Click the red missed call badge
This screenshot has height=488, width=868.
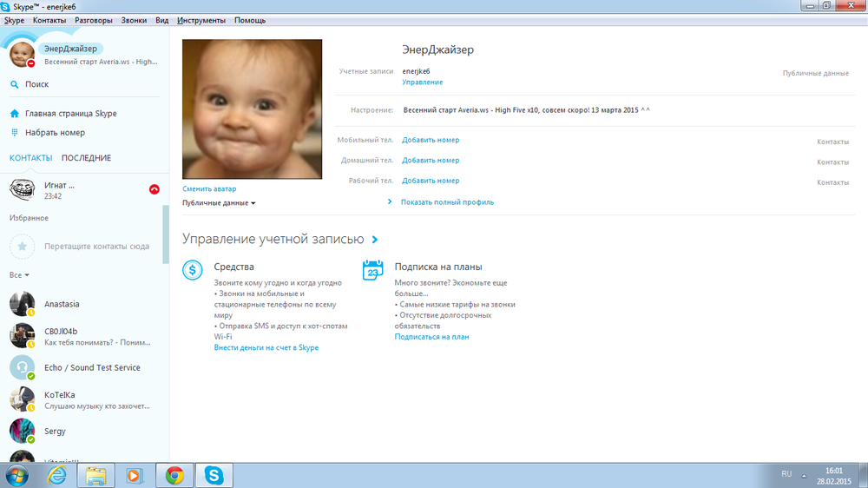point(155,188)
